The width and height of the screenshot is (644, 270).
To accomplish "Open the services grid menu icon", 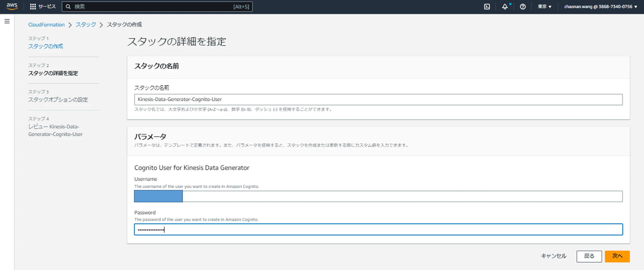I will [33, 7].
